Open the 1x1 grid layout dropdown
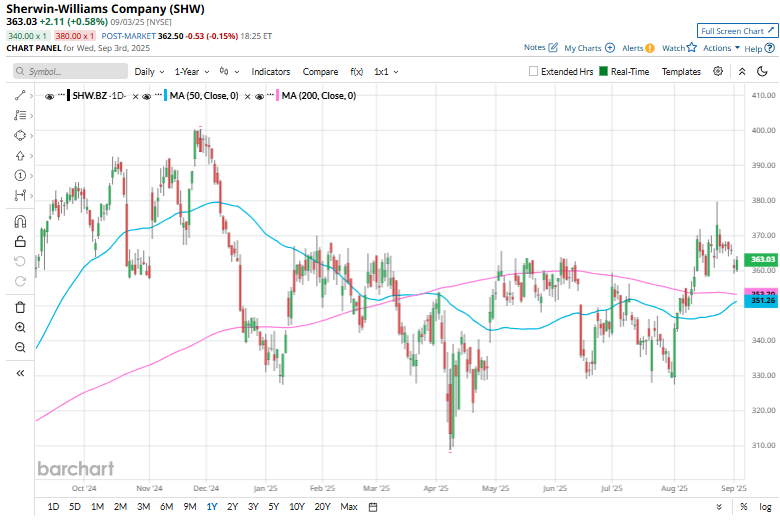The height and width of the screenshot is (525, 780). tap(386, 72)
